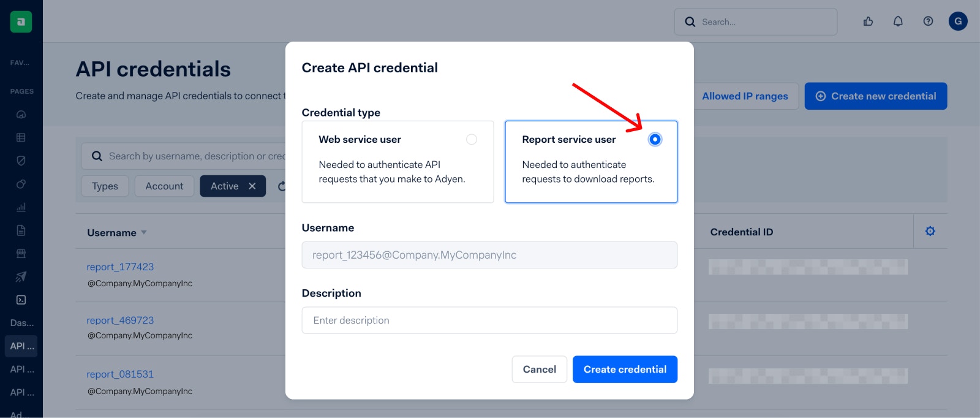Click the Create API credential dialog title

[370, 68]
